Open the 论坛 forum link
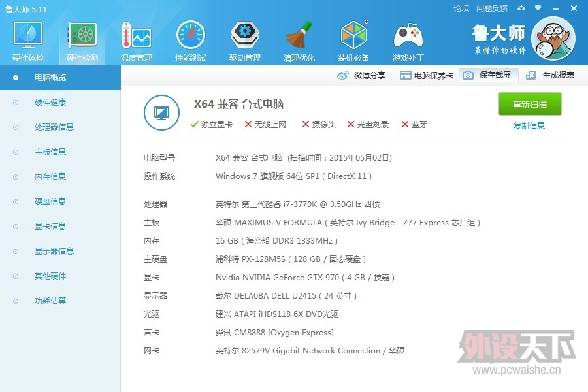The width and height of the screenshot is (588, 392). click(461, 8)
